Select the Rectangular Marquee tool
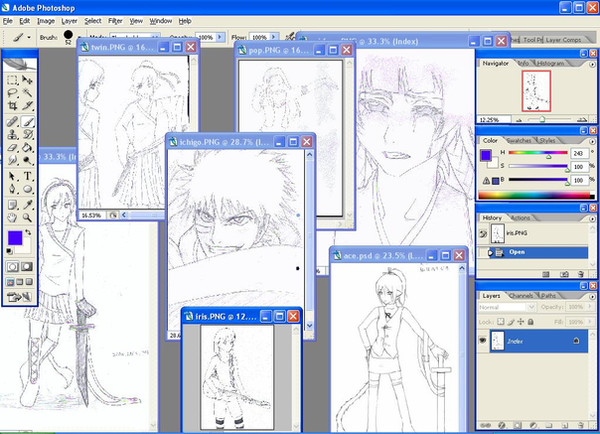600x434 pixels. 12,80
